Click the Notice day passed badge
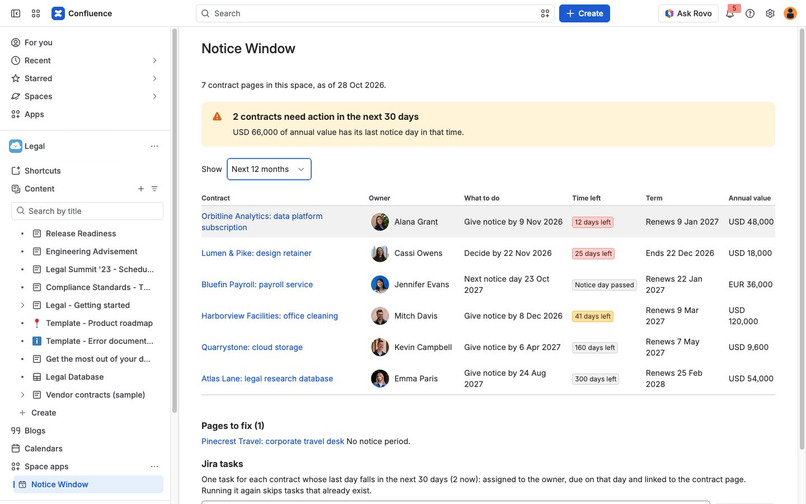This screenshot has width=806, height=504. tap(604, 285)
